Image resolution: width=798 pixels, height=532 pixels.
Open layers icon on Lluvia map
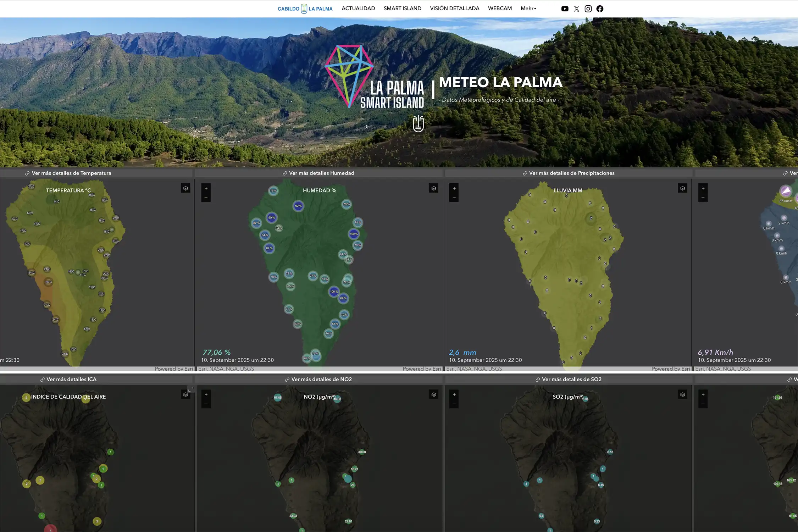tap(682, 188)
